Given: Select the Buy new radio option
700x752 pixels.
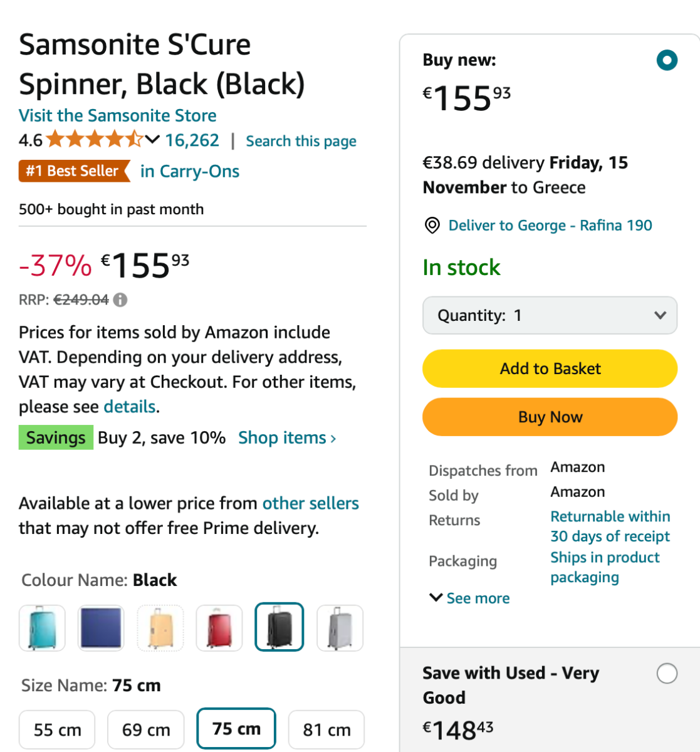Looking at the screenshot, I should click(667, 60).
